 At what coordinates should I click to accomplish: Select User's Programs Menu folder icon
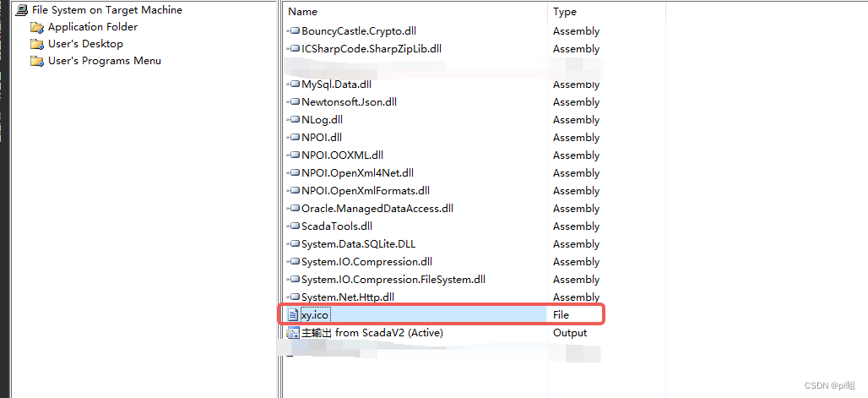pyautogui.click(x=37, y=61)
